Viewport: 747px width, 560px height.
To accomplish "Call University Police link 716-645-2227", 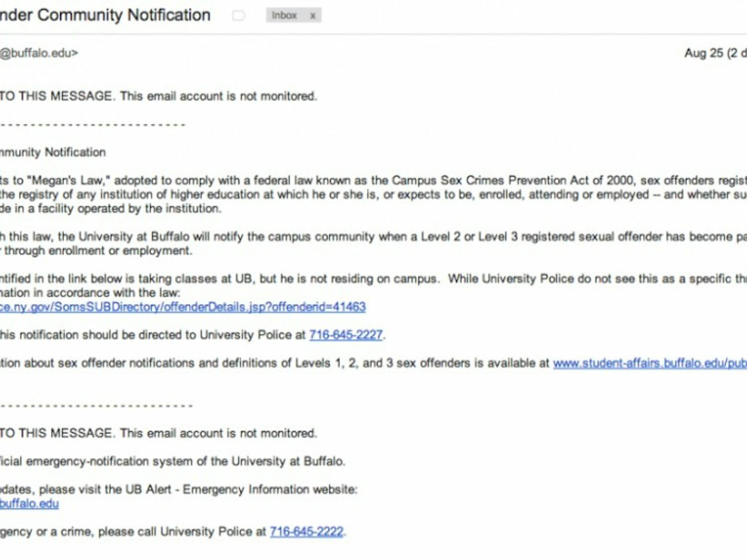I will click(346, 335).
